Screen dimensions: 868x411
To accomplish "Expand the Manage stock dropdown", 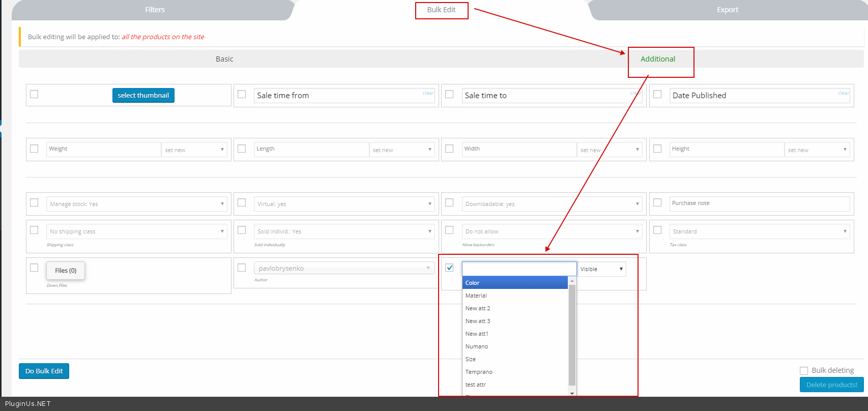I will click(136, 204).
